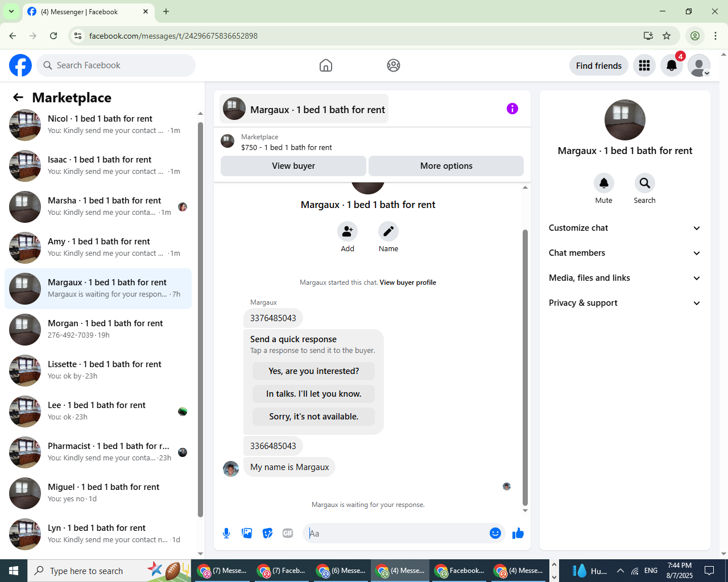Image resolution: width=728 pixels, height=582 pixels.
Task: Choose a GIF icon
Action: (x=288, y=533)
